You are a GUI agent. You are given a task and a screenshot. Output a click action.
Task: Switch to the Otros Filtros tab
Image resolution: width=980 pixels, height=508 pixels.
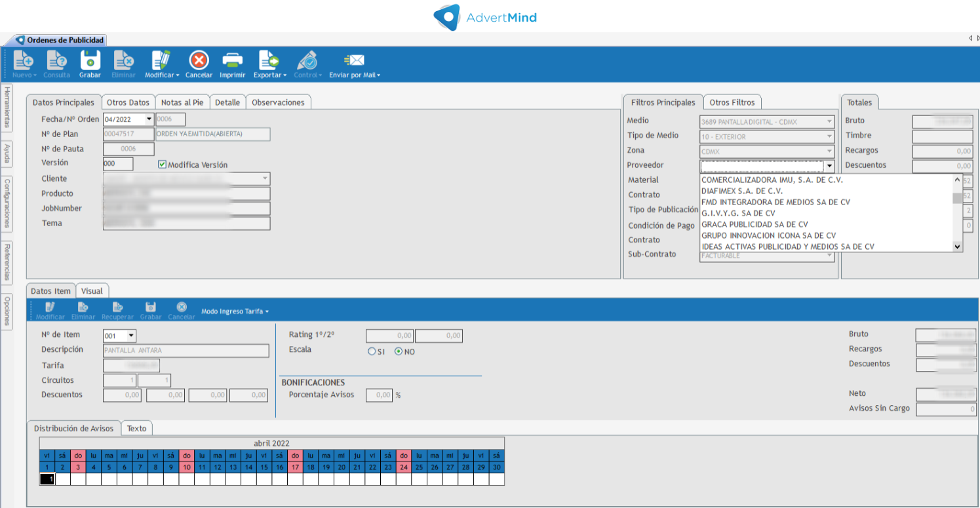click(732, 102)
